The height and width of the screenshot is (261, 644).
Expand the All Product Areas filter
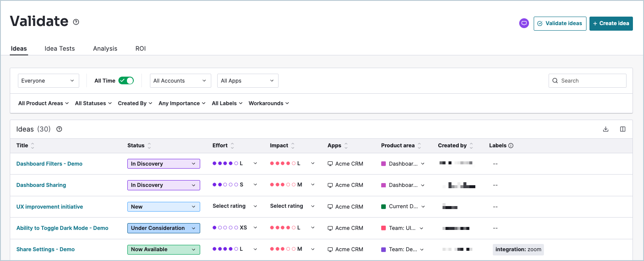tap(43, 103)
